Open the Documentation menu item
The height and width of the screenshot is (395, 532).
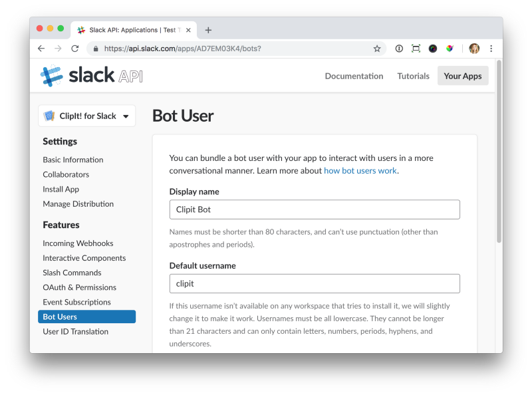(354, 76)
